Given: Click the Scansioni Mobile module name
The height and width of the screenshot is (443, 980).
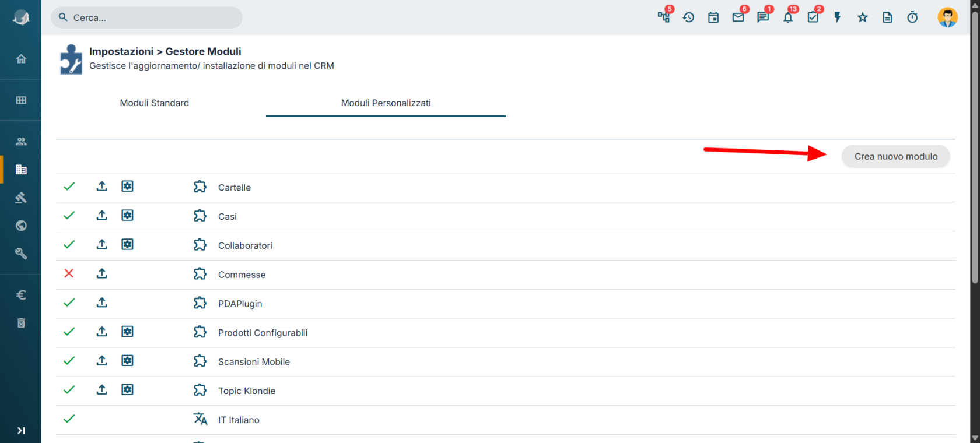Looking at the screenshot, I should click(254, 362).
